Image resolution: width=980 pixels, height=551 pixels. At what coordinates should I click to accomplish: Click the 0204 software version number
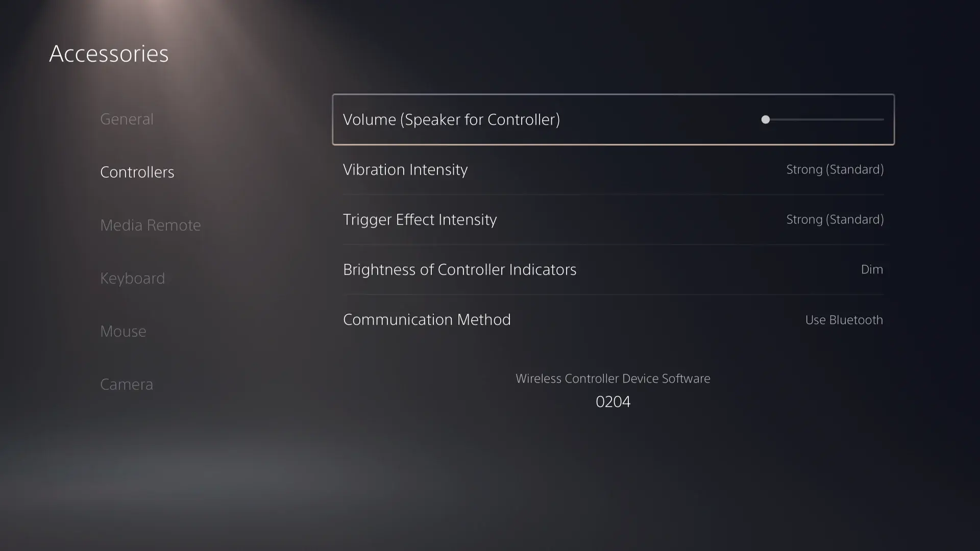pos(612,402)
